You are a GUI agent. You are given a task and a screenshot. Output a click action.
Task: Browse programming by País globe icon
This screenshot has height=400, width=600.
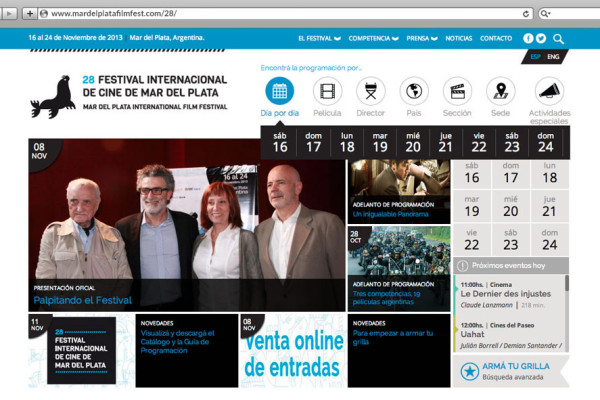pos(414,91)
